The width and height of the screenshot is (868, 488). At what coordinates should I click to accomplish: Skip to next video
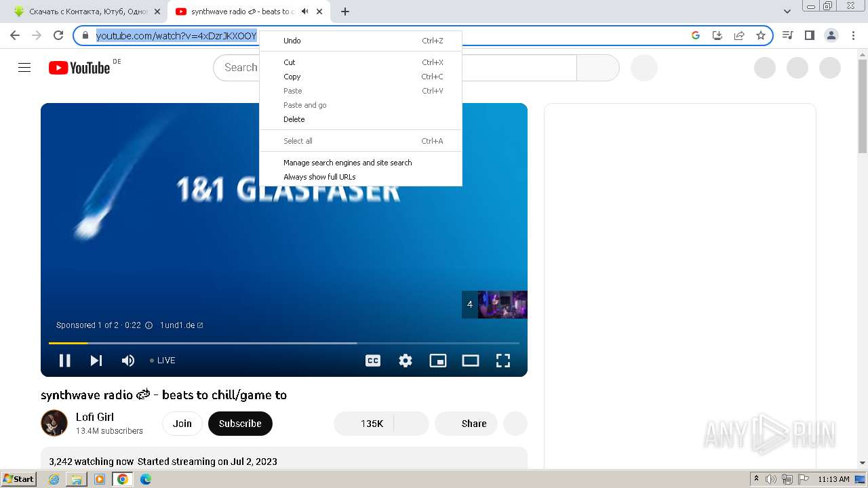[96, 361]
